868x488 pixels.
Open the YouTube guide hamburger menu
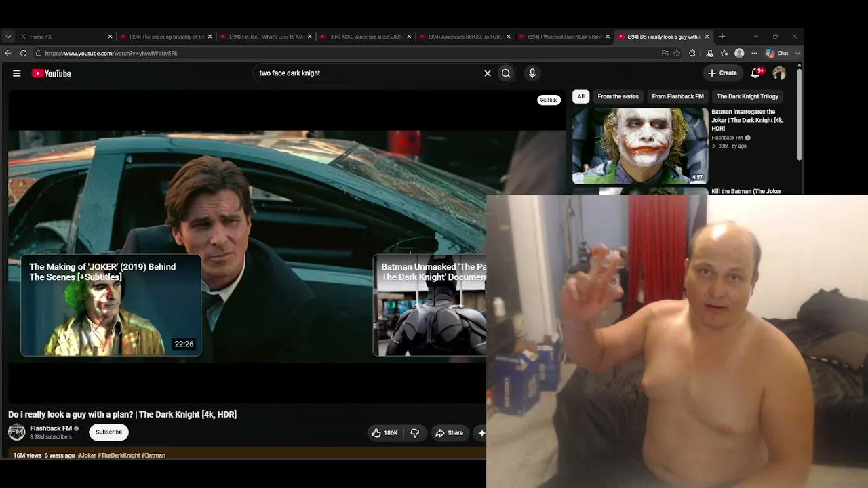pyautogui.click(x=17, y=73)
